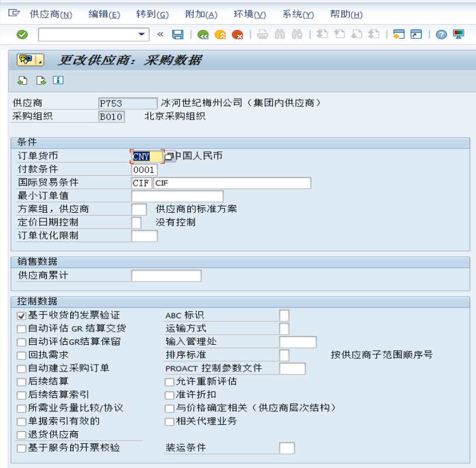Check 所需业务量比较/协议 checkbox
Image resolution: width=476 pixels, height=468 pixels.
(21, 408)
